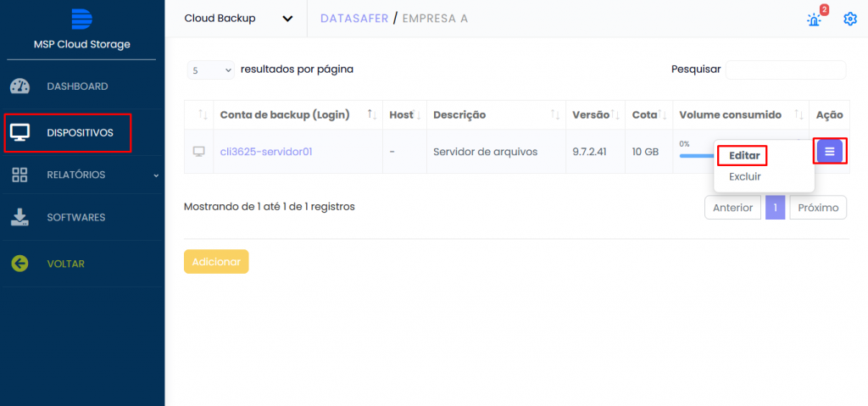Open the alerts notification bell
This screenshot has height=406, width=868.
click(x=815, y=19)
